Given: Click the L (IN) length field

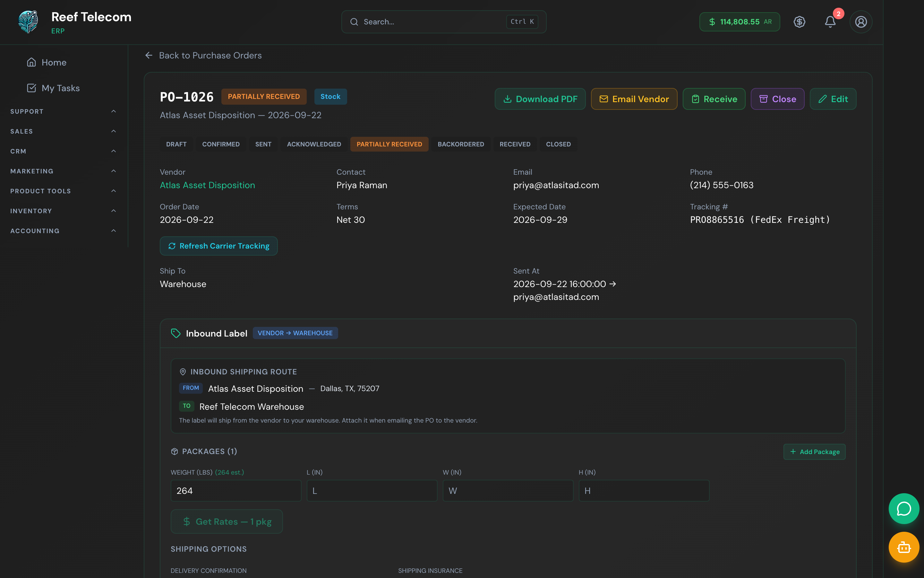Looking at the screenshot, I should point(372,490).
